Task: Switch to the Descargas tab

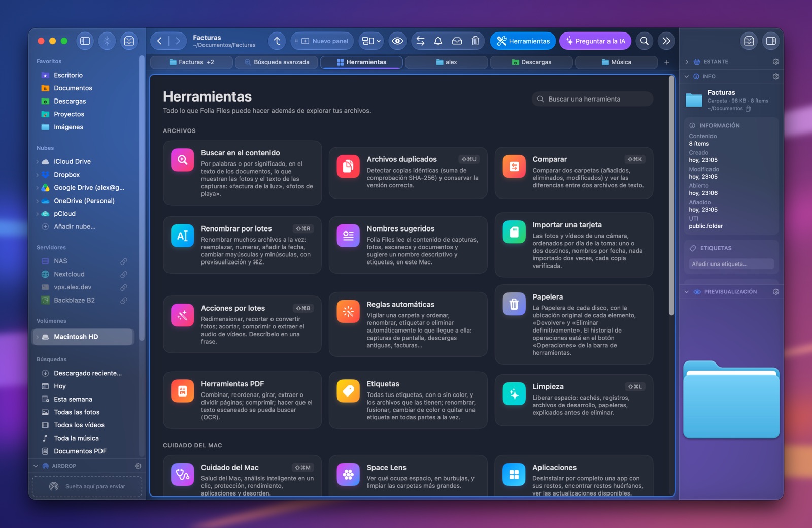Action: point(531,62)
